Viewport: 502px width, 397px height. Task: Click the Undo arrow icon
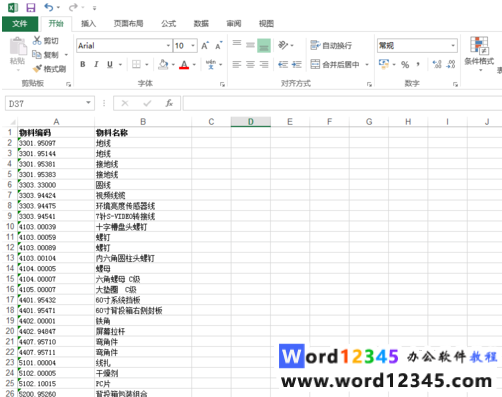click(x=49, y=7)
